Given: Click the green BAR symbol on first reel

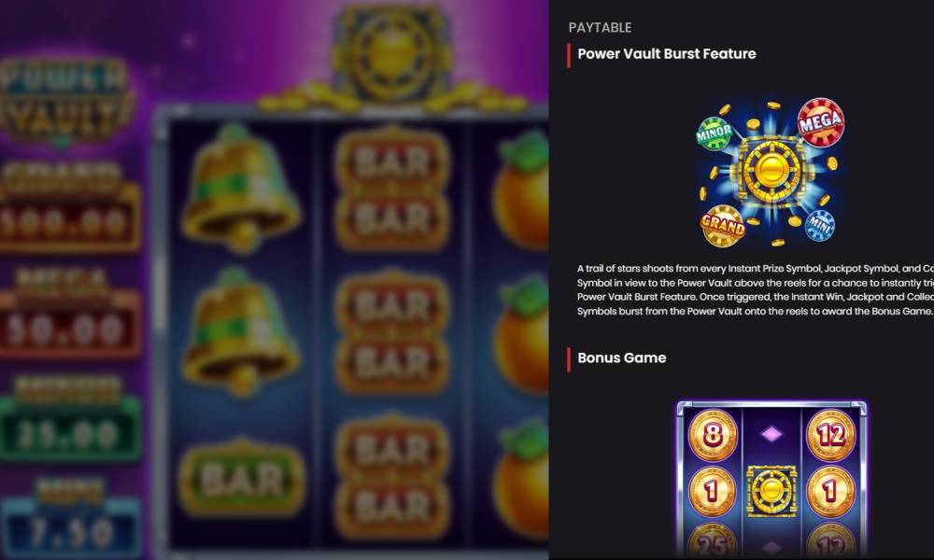Looking at the screenshot, I should point(241,479).
